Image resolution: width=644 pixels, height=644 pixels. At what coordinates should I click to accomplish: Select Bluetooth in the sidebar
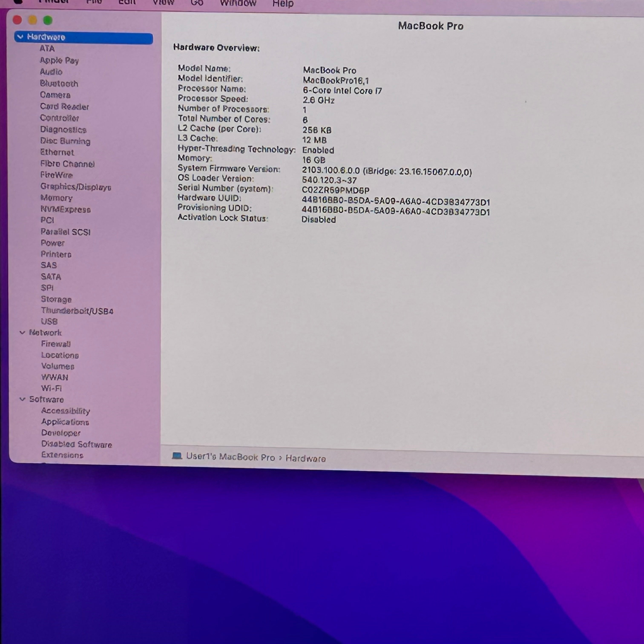point(59,84)
